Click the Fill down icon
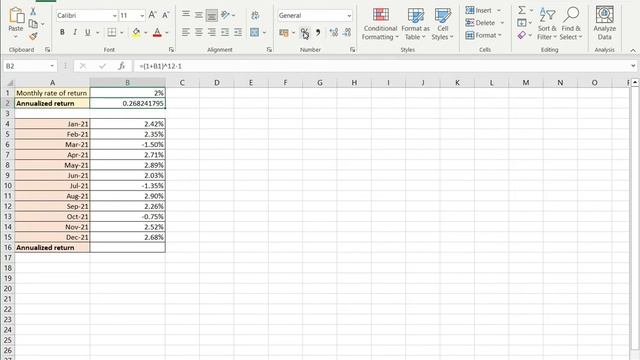Screen dimensions: 640x360 pos(522,23)
